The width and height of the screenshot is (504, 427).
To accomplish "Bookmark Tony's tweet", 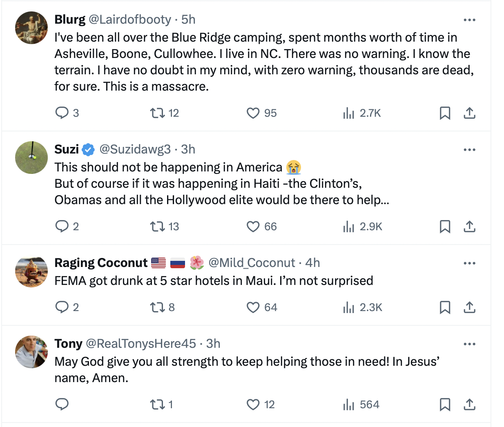I will (x=445, y=405).
